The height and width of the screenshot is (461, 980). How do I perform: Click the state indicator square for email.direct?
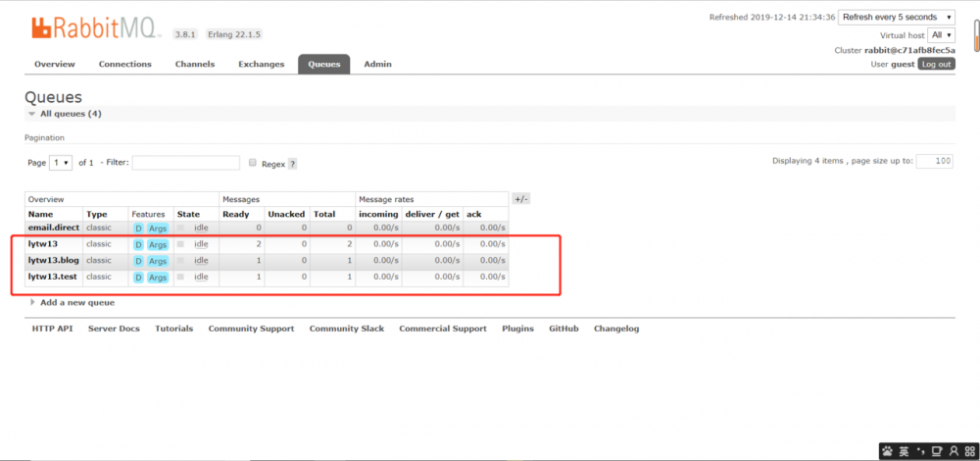[180, 228]
